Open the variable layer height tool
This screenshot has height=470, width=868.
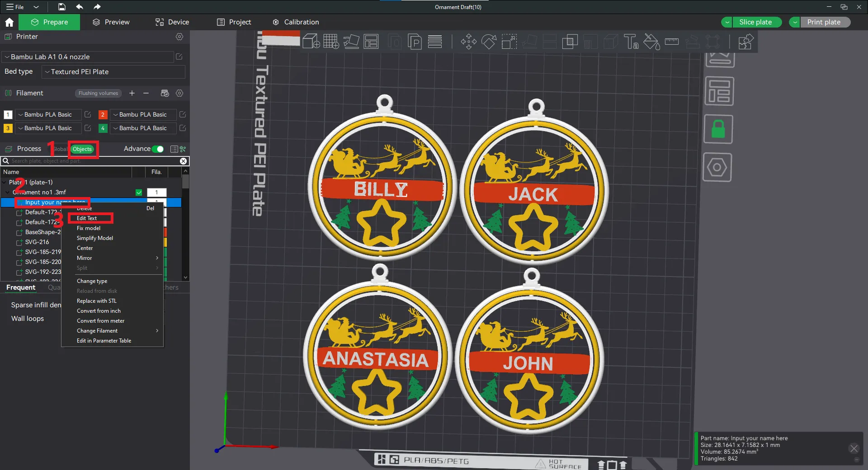tap(435, 42)
